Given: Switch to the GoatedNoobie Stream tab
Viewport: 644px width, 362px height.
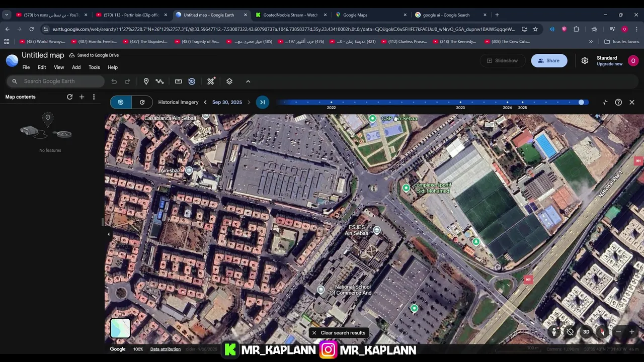Looking at the screenshot, I should click(291, 15).
